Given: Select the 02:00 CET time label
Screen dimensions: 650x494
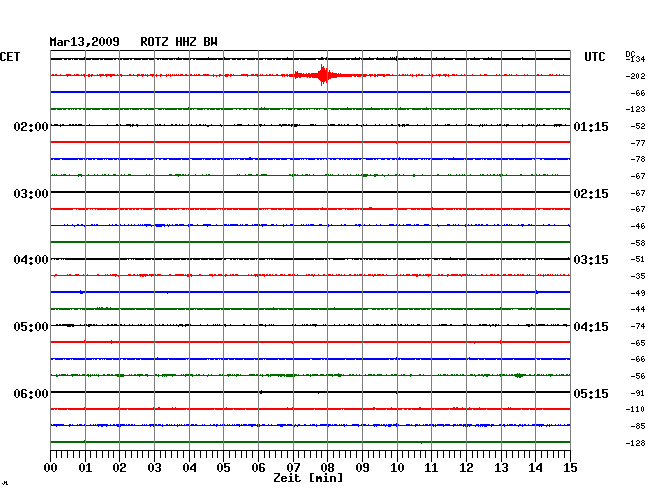Looking at the screenshot, I should 31,126.
